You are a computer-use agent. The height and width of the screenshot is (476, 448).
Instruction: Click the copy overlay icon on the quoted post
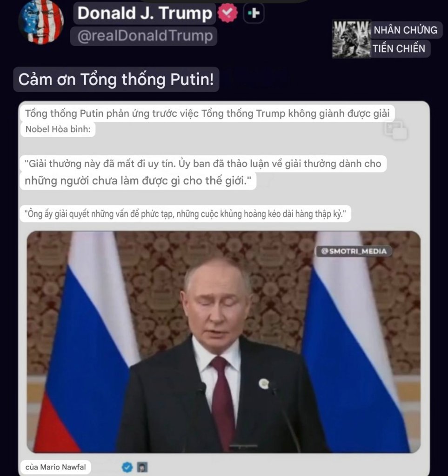[395, 130]
